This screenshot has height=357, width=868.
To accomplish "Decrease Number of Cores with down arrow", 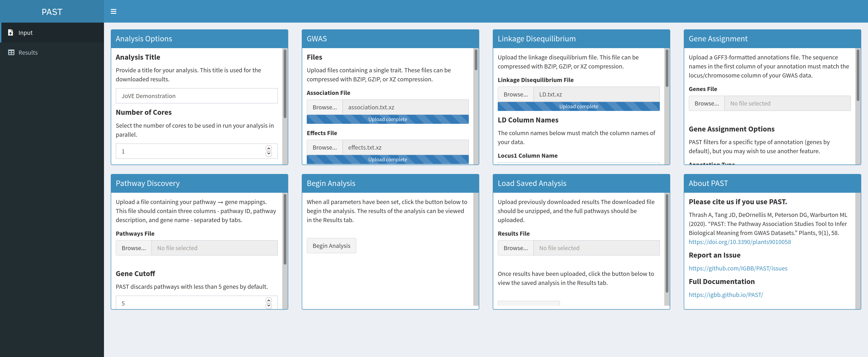I will pos(269,154).
